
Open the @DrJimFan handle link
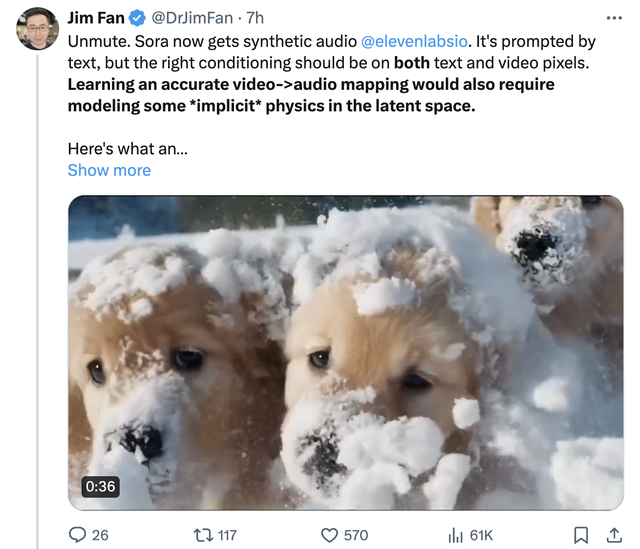point(191,18)
